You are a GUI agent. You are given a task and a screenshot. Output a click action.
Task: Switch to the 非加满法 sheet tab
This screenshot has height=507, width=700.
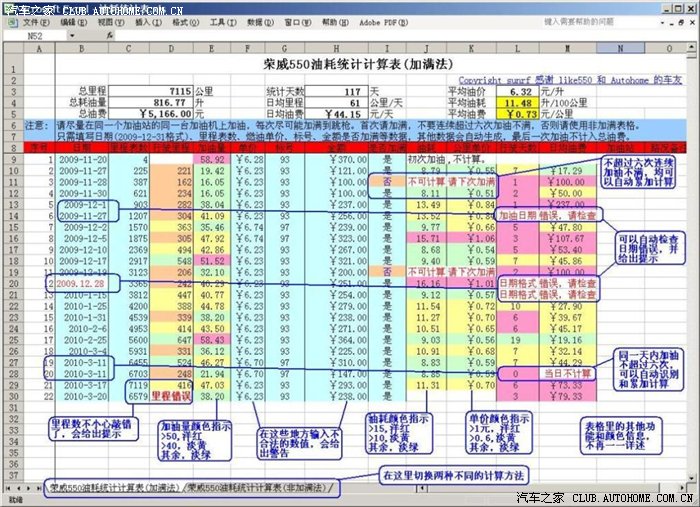[x=258, y=487]
